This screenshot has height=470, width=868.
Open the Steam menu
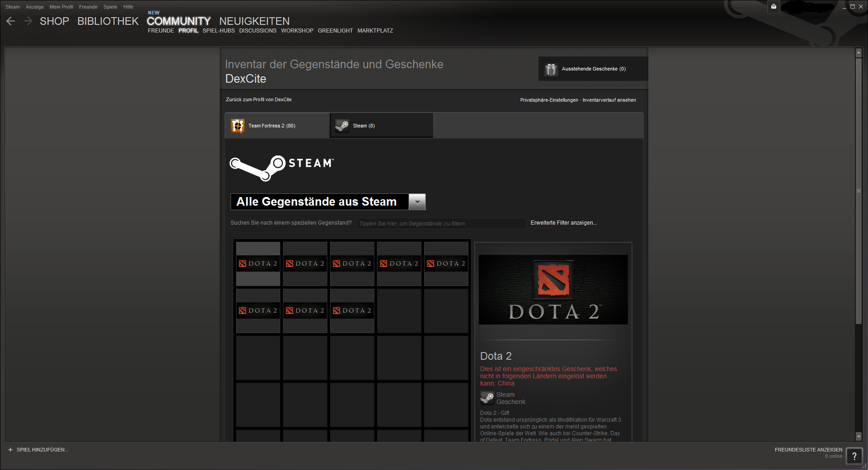13,7
